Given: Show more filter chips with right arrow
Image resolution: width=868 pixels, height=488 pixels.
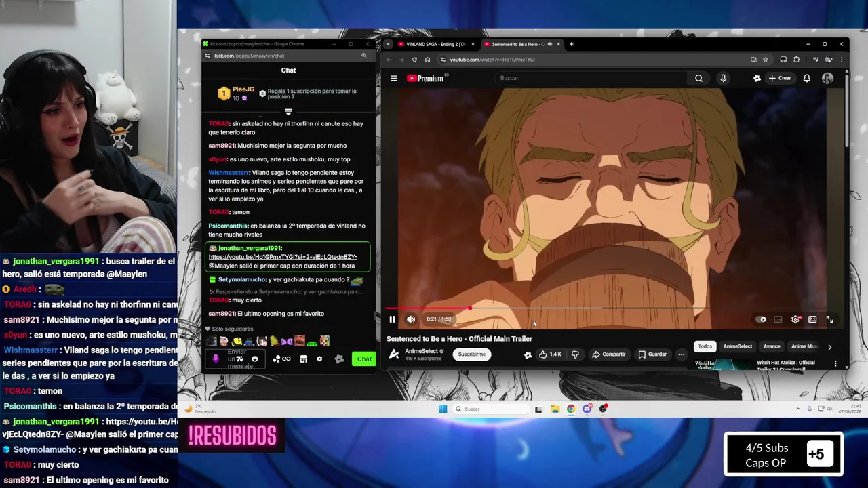Looking at the screenshot, I should (829, 347).
